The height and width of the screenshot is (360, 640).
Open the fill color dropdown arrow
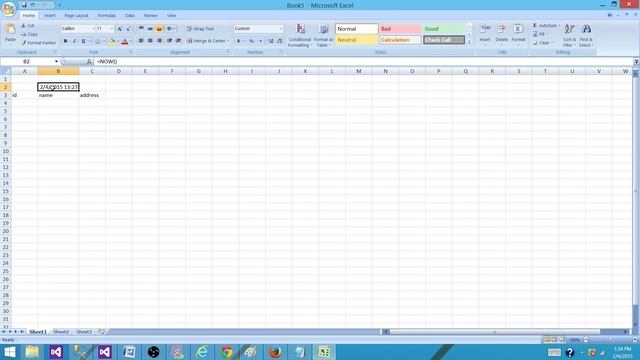click(118, 41)
